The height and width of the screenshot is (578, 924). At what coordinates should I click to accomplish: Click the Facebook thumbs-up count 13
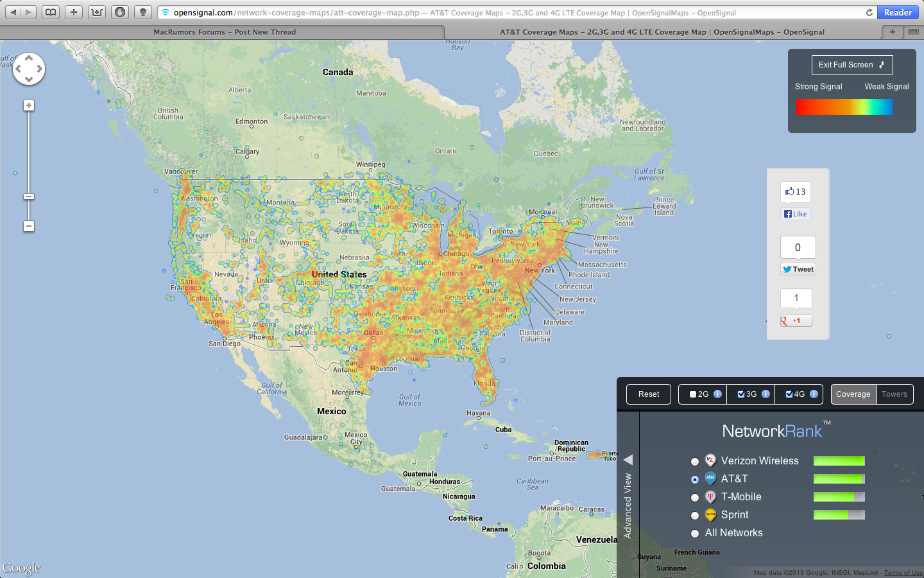pyautogui.click(x=796, y=191)
